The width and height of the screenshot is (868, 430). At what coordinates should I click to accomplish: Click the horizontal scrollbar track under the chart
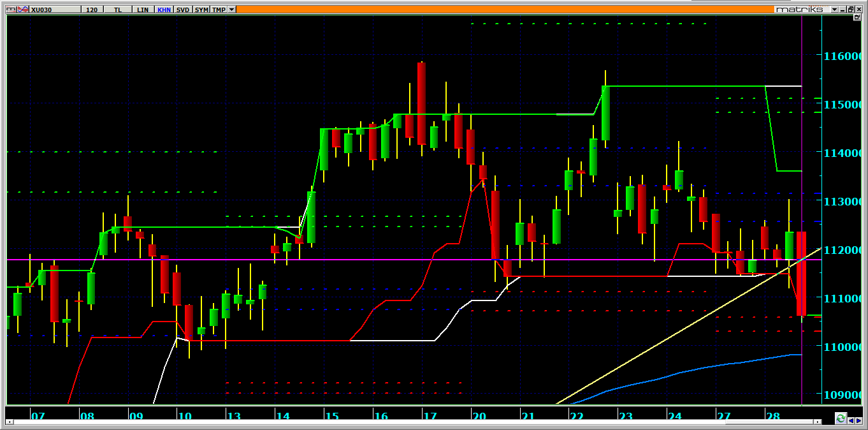pos(414,422)
